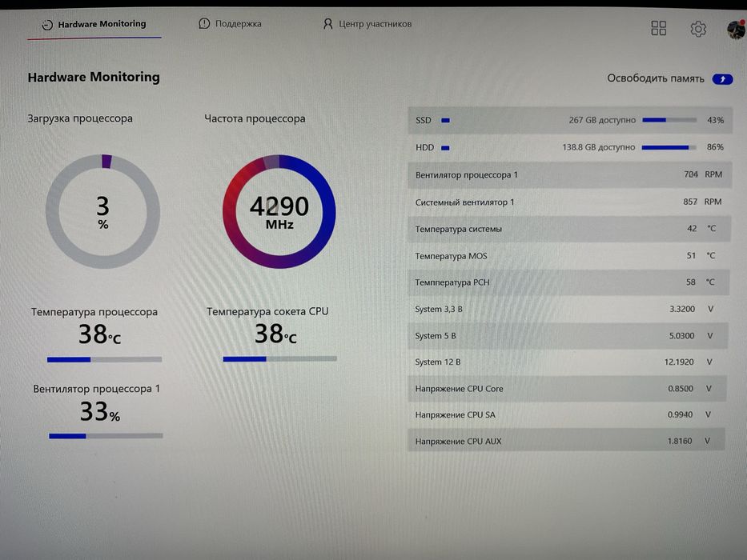Click the Температура сокета CPU progress bar
This screenshot has height=560, width=747.
click(279, 358)
